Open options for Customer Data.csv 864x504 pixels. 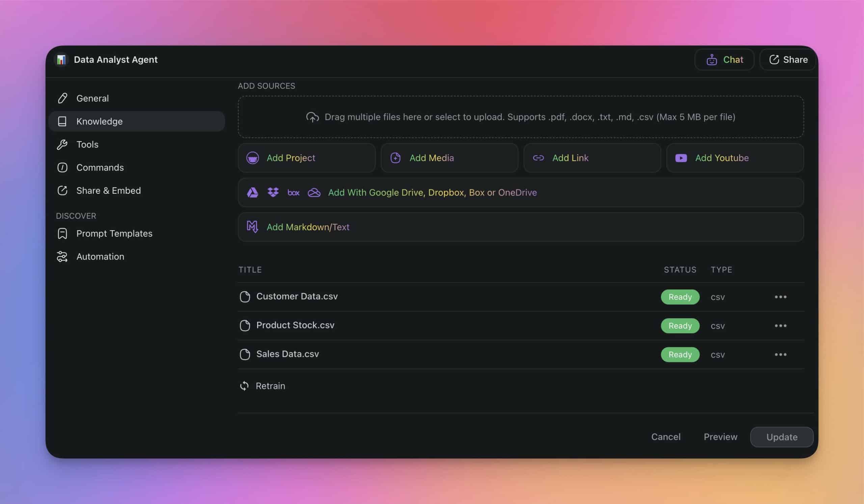[x=781, y=296]
